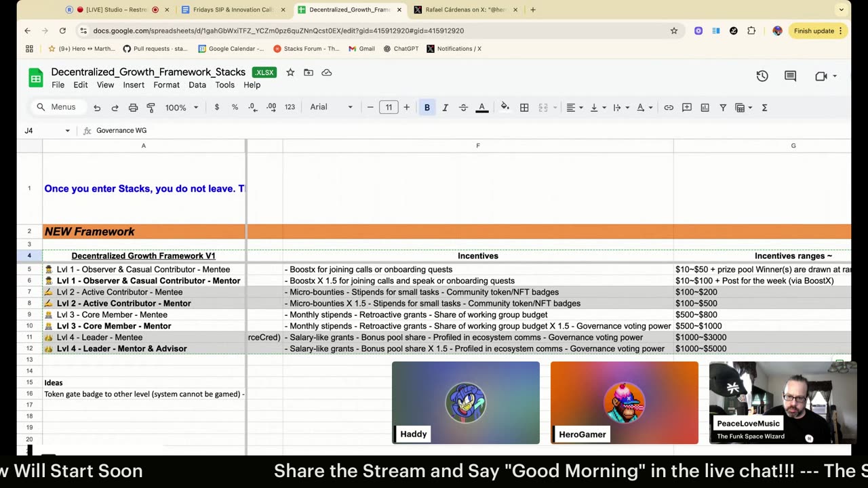868x488 pixels.
Task: Decrease decimal places
Action: coord(252,107)
